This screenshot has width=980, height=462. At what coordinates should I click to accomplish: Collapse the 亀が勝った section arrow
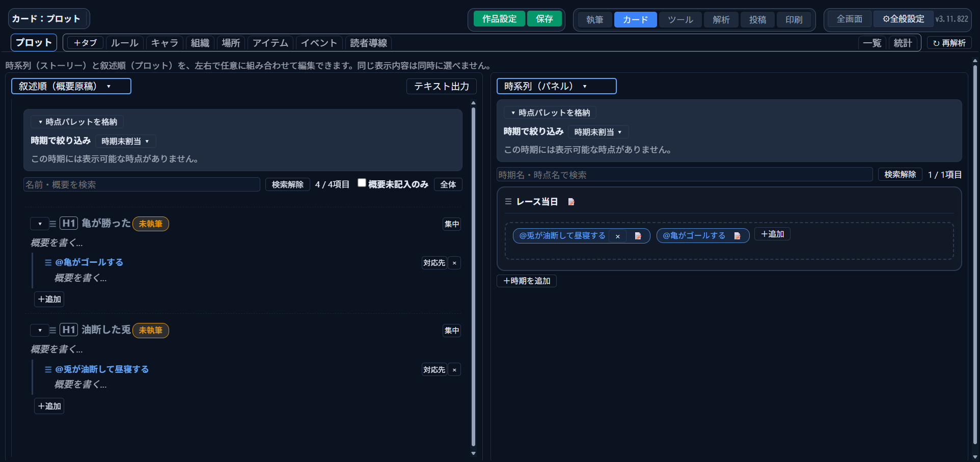(40, 224)
